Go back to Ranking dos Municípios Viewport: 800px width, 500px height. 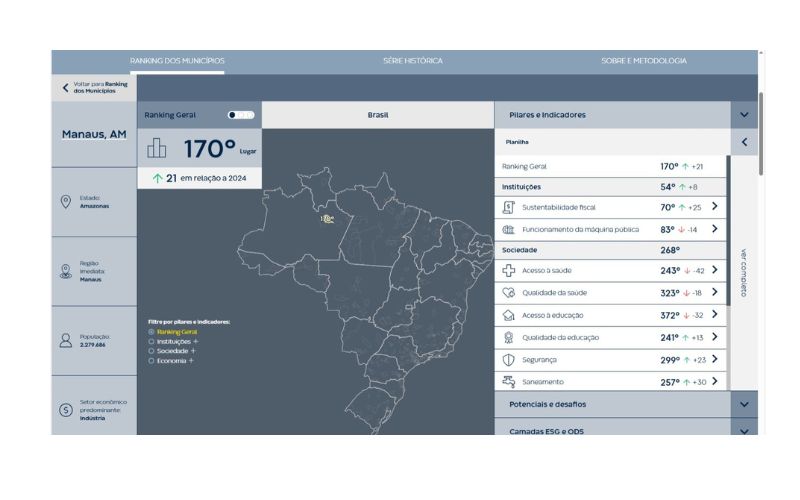tap(94, 87)
